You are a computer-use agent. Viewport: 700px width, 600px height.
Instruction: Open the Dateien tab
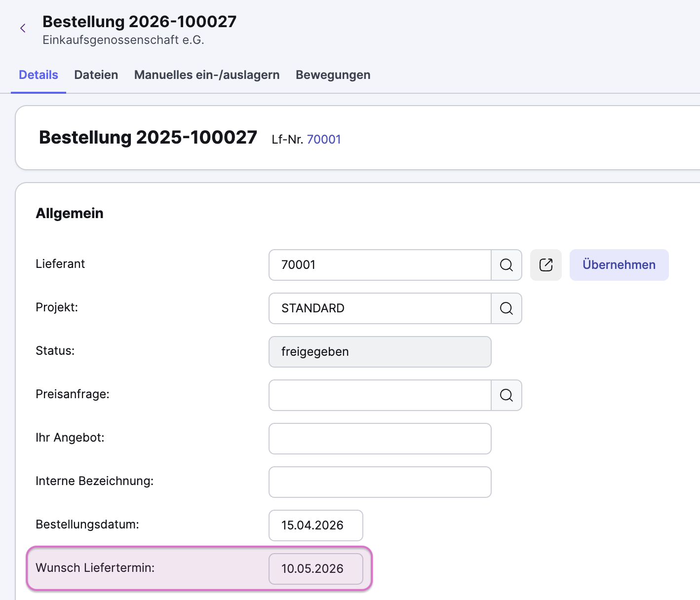(96, 75)
